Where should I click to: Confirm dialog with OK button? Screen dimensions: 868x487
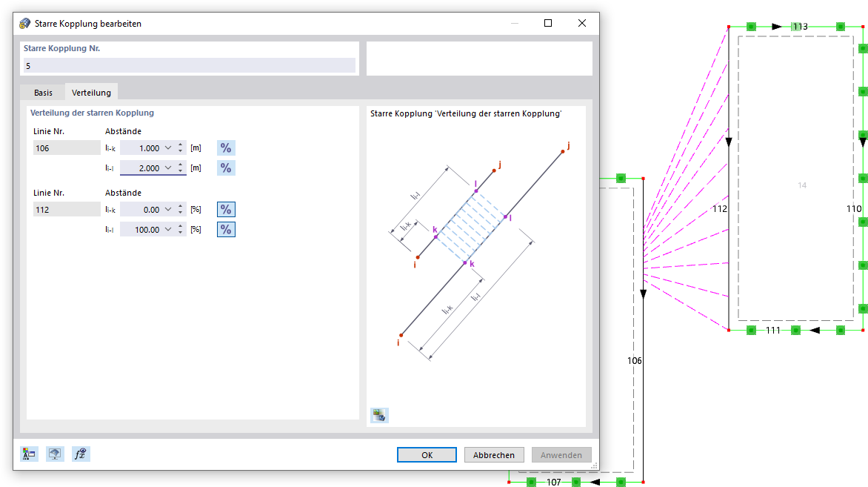427,455
